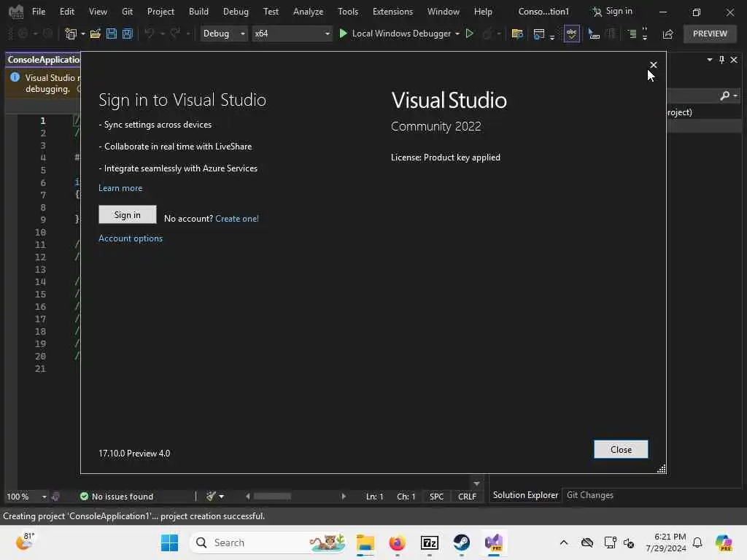The height and width of the screenshot is (560, 747).
Task: Click the Solution Explorer search magnifier icon
Action: (x=724, y=96)
